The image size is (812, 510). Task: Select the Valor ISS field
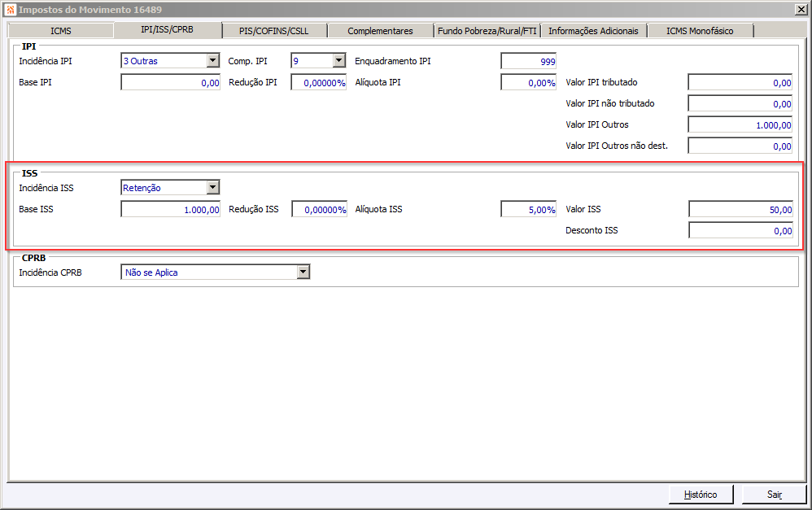(x=740, y=209)
